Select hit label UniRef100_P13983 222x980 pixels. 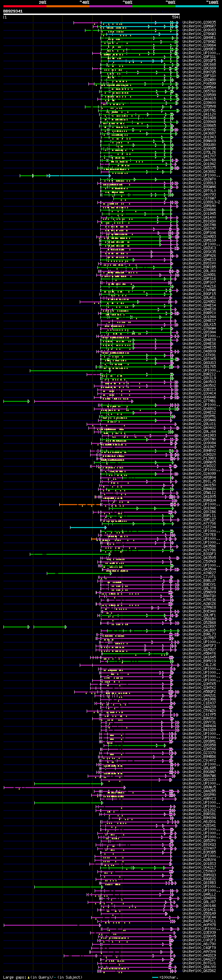pyautogui.click(x=199, y=459)
